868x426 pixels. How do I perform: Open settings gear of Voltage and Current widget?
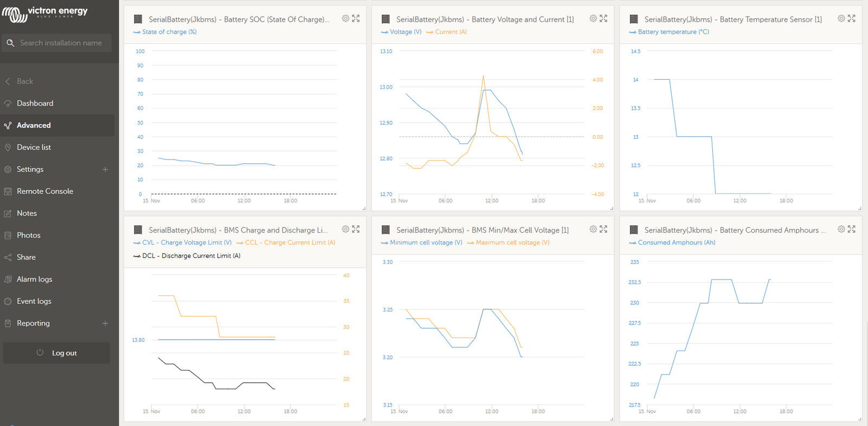click(x=593, y=18)
